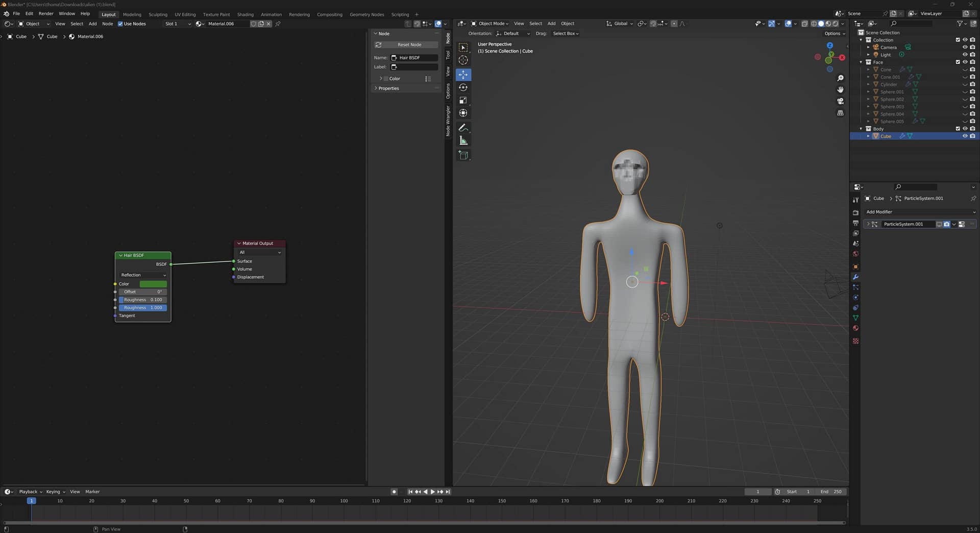Hide the Camera in viewport
Viewport: 980px width, 533px height.
tap(965, 47)
